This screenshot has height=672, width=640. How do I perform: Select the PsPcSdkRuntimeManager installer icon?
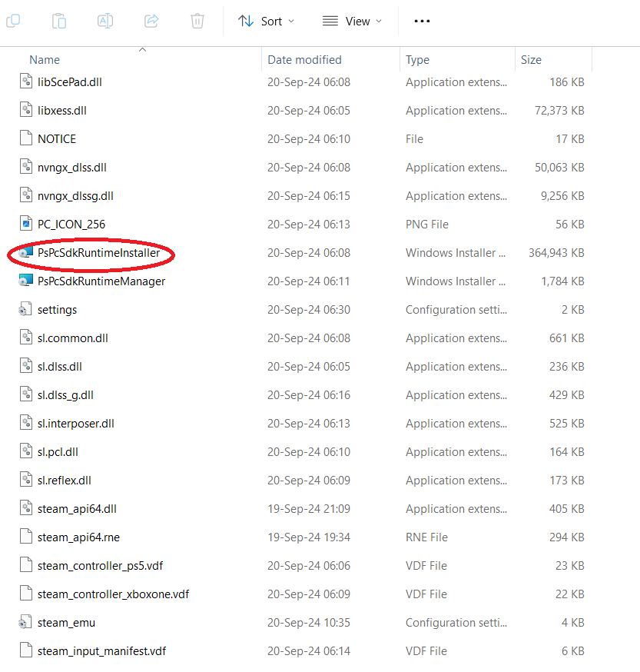click(25, 281)
